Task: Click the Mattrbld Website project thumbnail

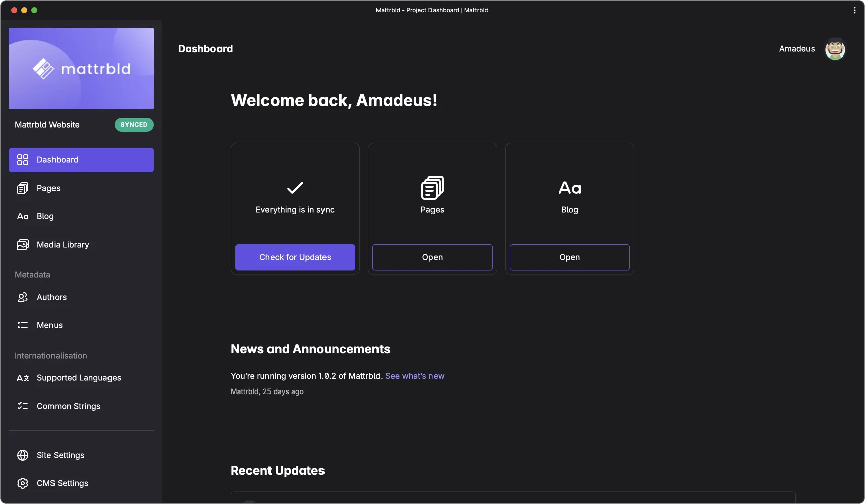Action: [x=81, y=69]
